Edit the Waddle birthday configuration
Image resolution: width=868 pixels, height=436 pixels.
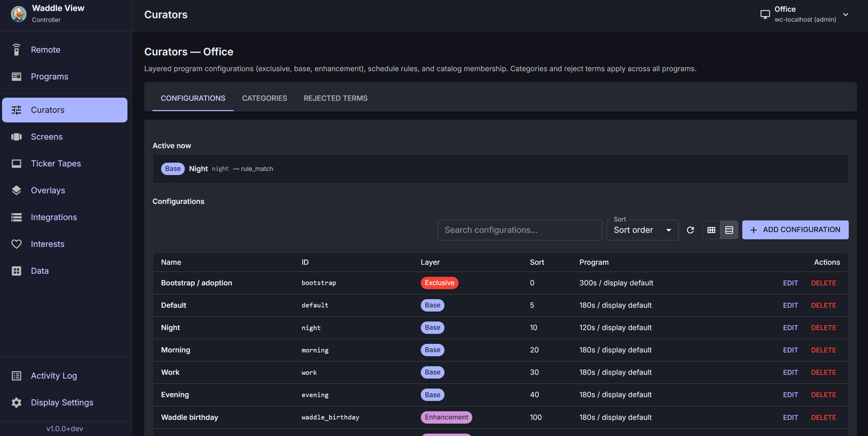[x=790, y=417]
